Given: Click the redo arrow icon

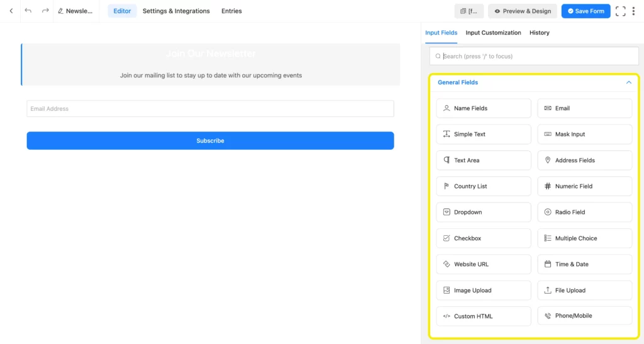Looking at the screenshot, I should (x=45, y=11).
